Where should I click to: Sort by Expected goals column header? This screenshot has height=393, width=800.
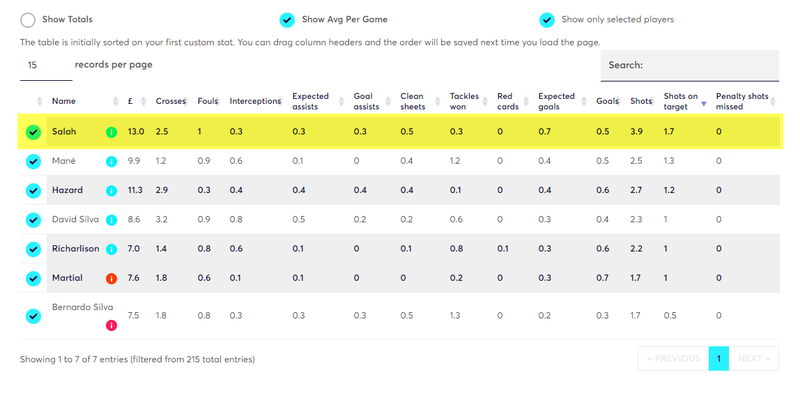pos(556,101)
